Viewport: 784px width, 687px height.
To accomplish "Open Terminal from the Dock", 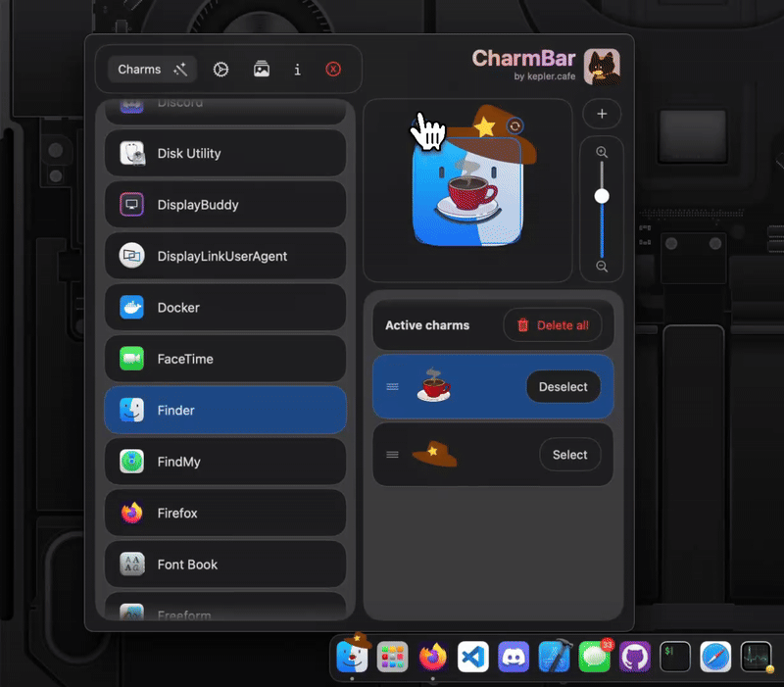I will point(675,657).
